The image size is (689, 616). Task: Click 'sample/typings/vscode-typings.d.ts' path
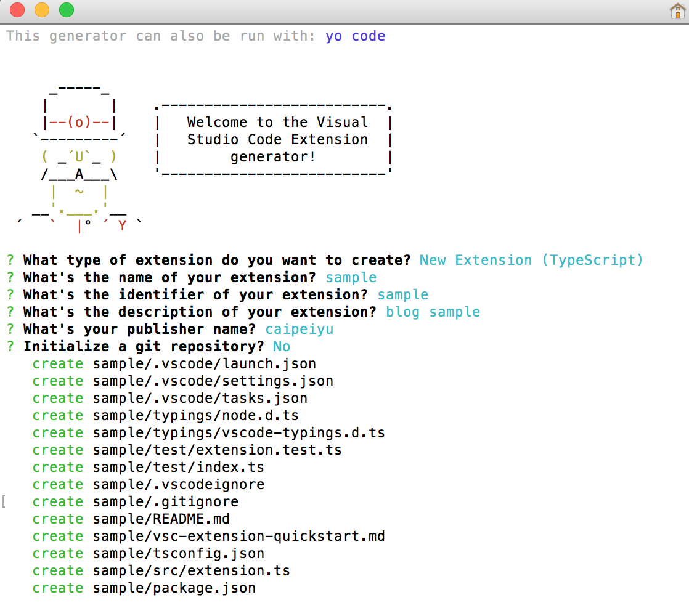(238, 433)
